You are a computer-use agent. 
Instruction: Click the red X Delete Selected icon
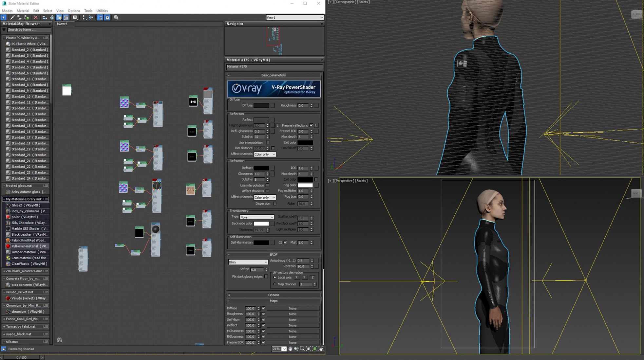pyautogui.click(x=36, y=17)
